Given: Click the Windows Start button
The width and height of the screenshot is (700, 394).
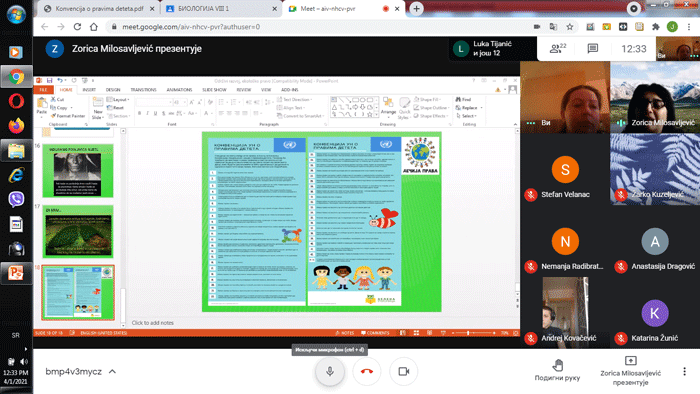Looking at the screenshot, I should point(16,14).
